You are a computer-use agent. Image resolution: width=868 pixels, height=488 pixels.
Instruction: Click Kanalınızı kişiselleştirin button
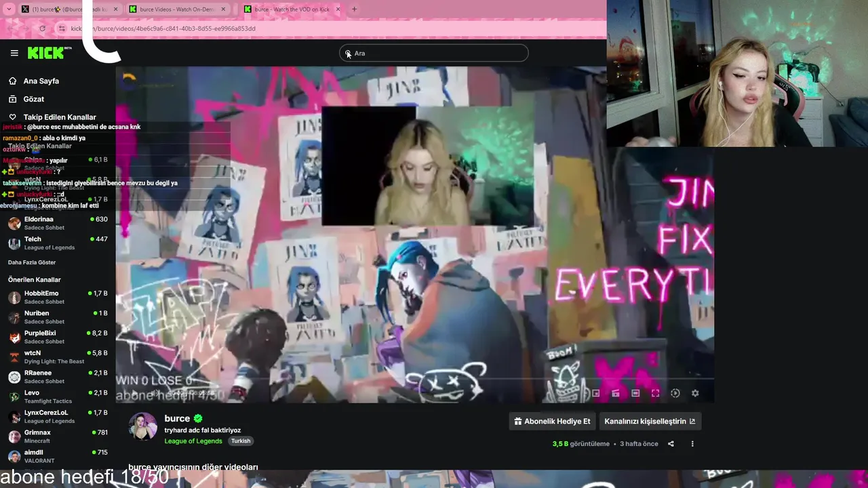650,421
